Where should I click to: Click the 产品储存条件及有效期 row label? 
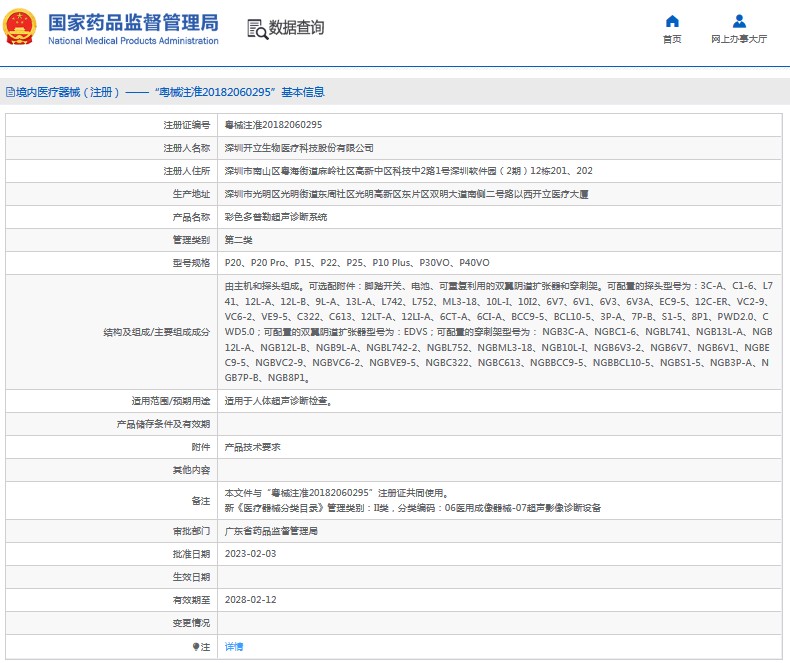(x=163, y=424)
